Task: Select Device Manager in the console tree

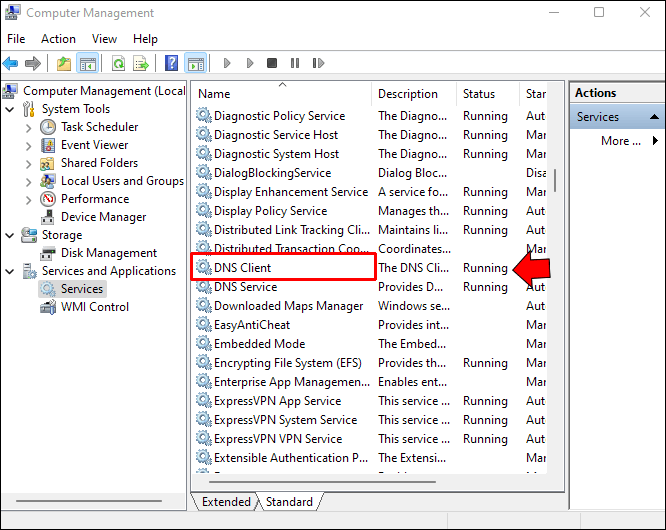Action: pos(103,217)
